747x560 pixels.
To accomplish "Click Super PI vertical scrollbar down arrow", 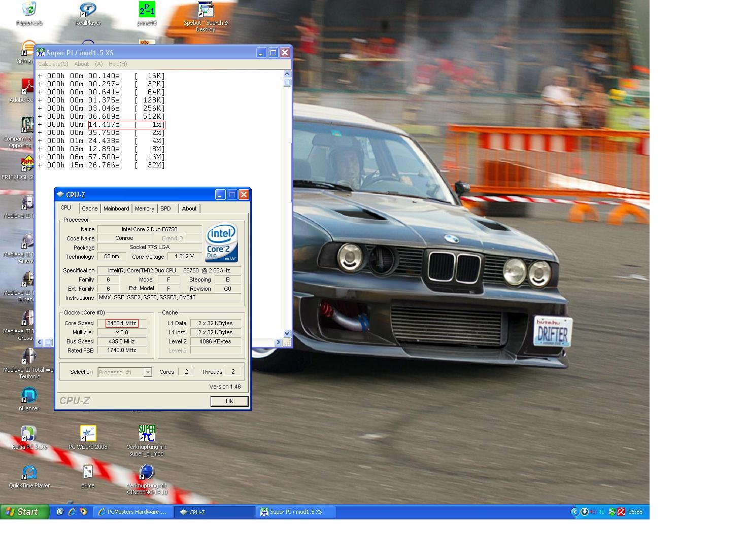I will pos(287,333).
